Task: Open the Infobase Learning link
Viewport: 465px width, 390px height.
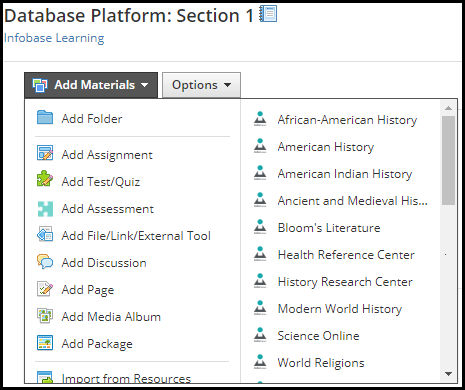Action: [54, 38]
